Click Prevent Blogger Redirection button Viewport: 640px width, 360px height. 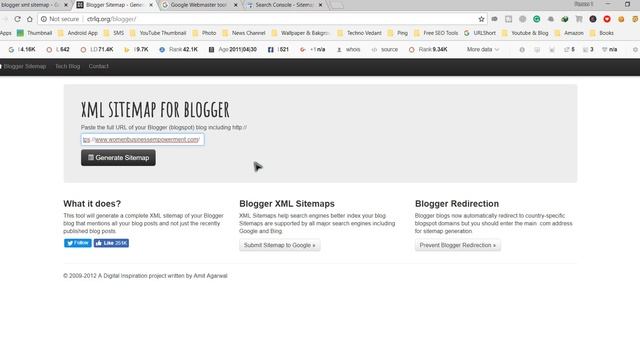tap(458, 245)
